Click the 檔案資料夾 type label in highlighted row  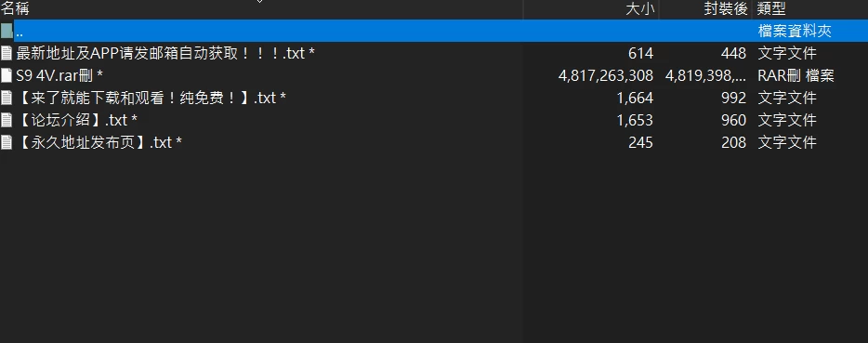point(795,31)
